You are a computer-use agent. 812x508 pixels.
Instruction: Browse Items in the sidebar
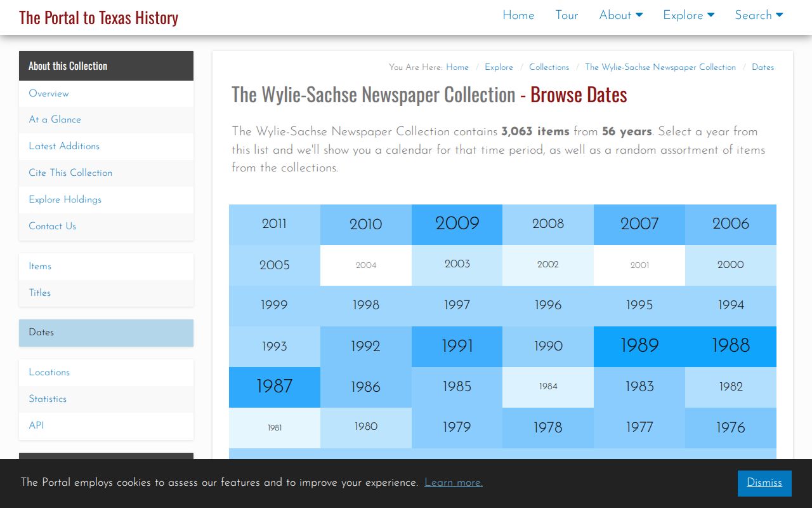tap(106, 266)
